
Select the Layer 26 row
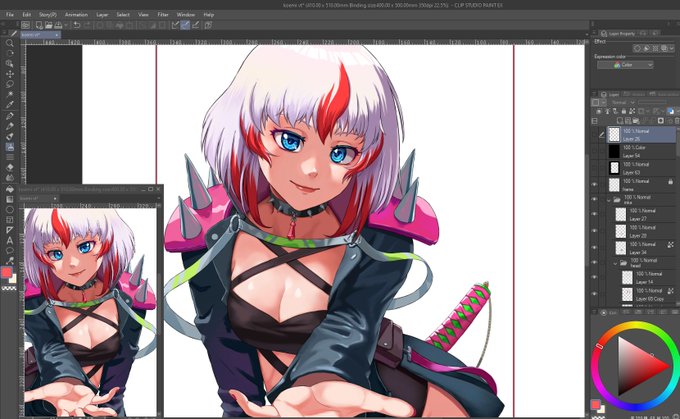point(641,134)
